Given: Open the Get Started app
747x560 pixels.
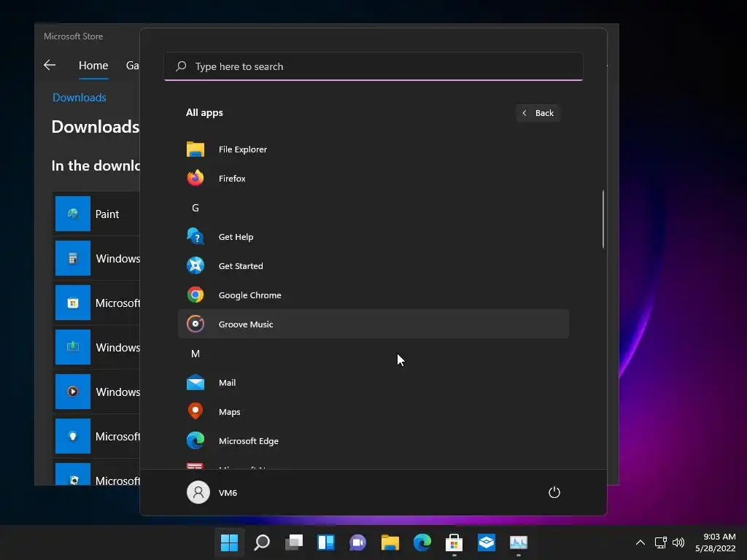Looking at the screenshot, I should (x=373, y=265).
